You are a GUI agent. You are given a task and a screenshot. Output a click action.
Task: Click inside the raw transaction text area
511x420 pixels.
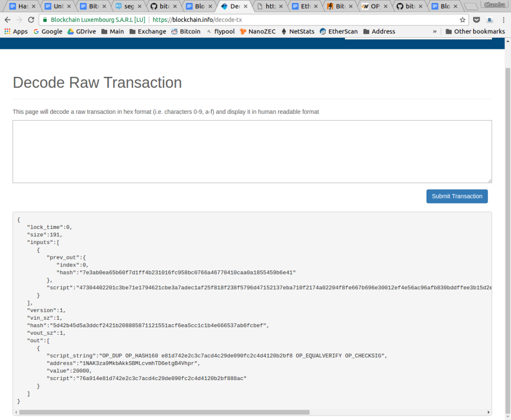252,151
